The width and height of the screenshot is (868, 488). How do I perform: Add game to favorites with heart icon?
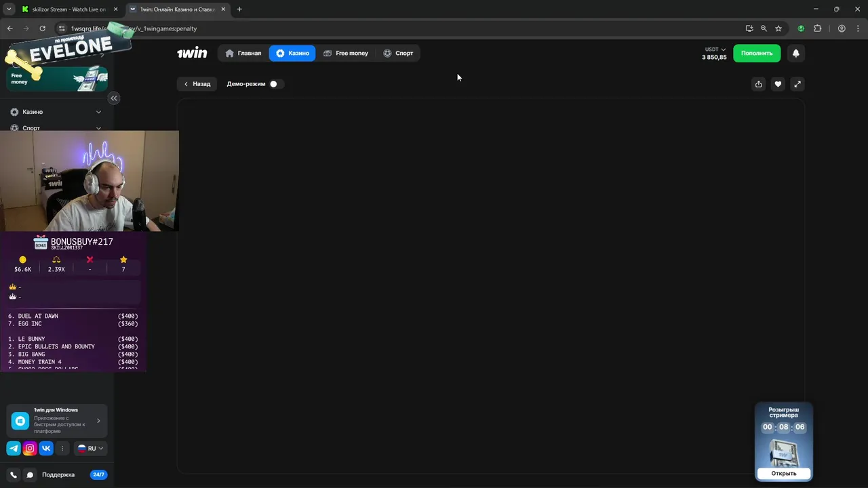point(778,84)
